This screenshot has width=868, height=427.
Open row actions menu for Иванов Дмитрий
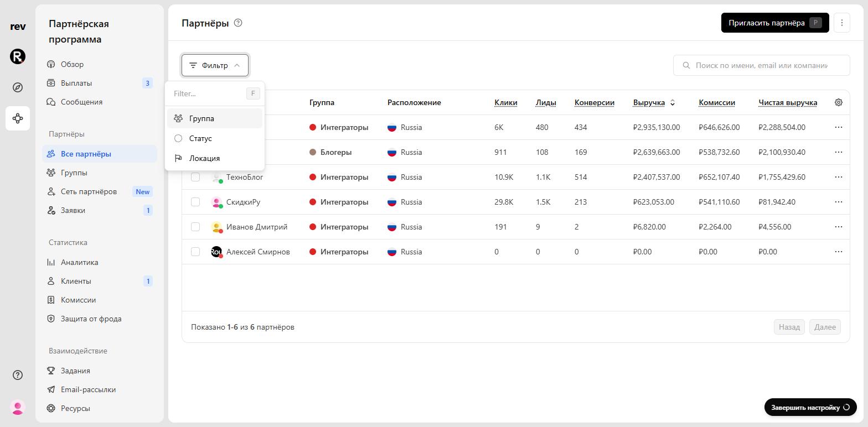click(838, 227)
